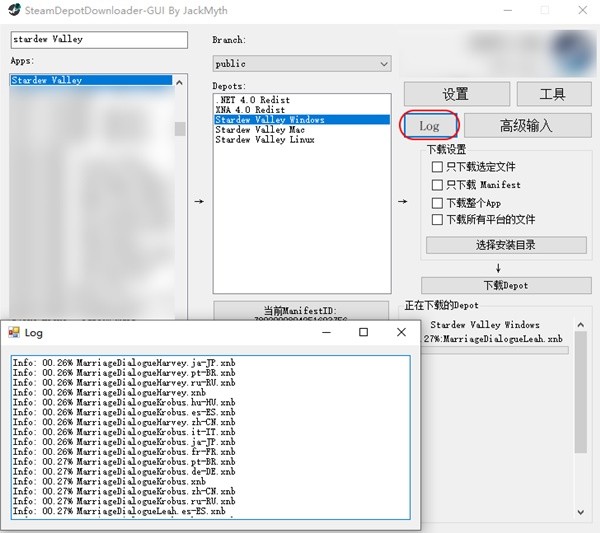Select the XNA 4.0 Redist depot
Screen dimensions: 600x533
pyautogui.click(x=302, y=110)
